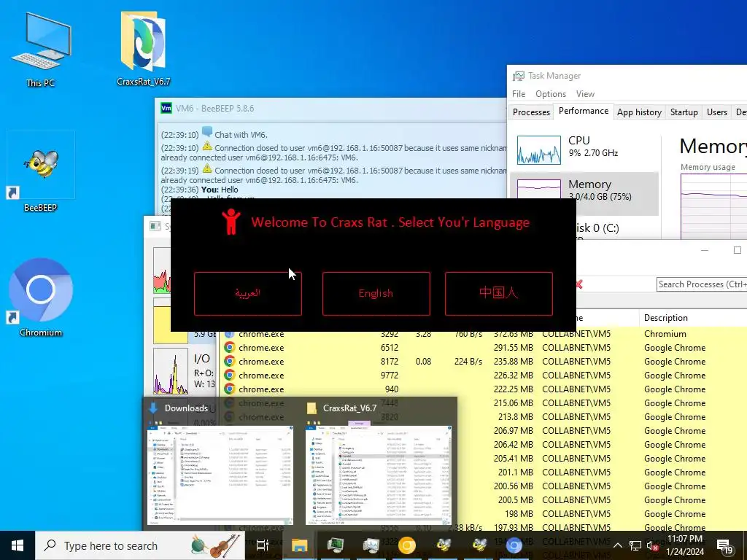This screenshot has height=560, width=747.
Task: Open the clock showing 11:07 PM
Action: pyautogui.click(x=684, y=545)
